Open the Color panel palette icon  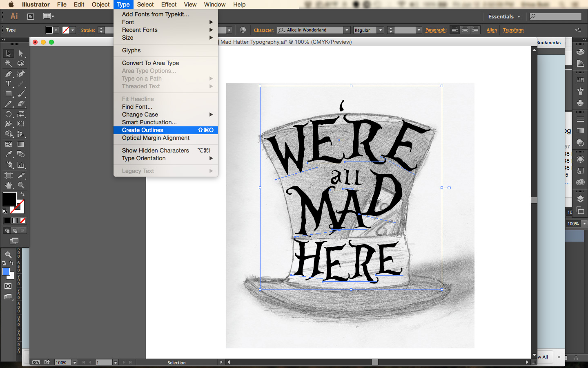click(x=580, y=52)
